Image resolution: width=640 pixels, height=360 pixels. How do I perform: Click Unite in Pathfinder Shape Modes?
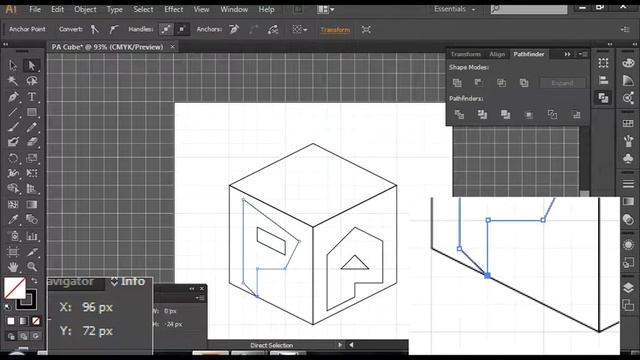pos(457,83)
